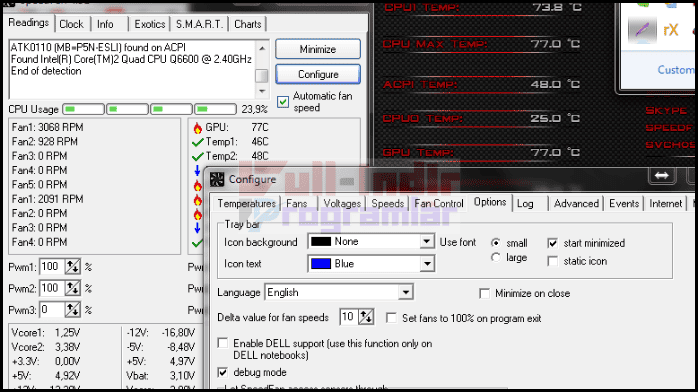Click the Pwm1 value field
The height and width of the screenshot is (392, 698).
52,267
